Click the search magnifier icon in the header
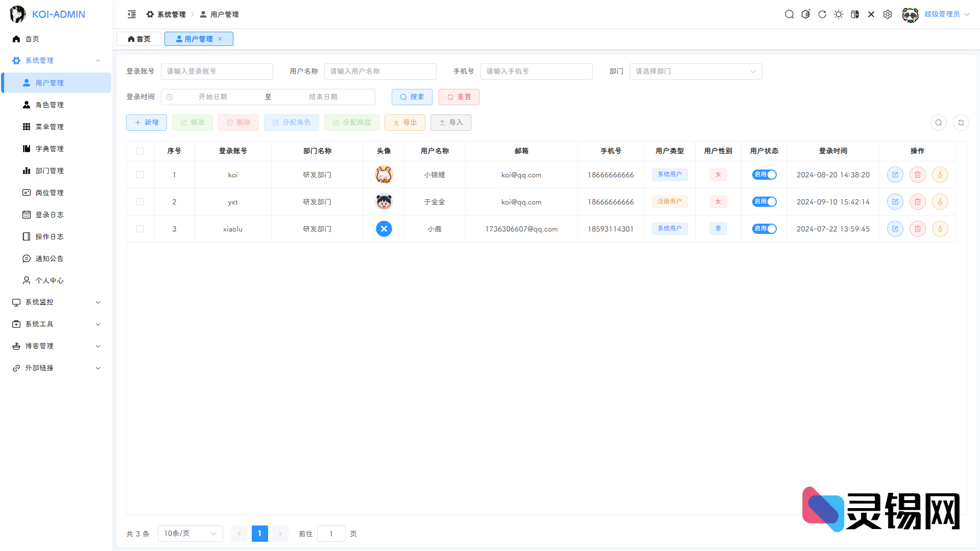 (x=789, y=14)
